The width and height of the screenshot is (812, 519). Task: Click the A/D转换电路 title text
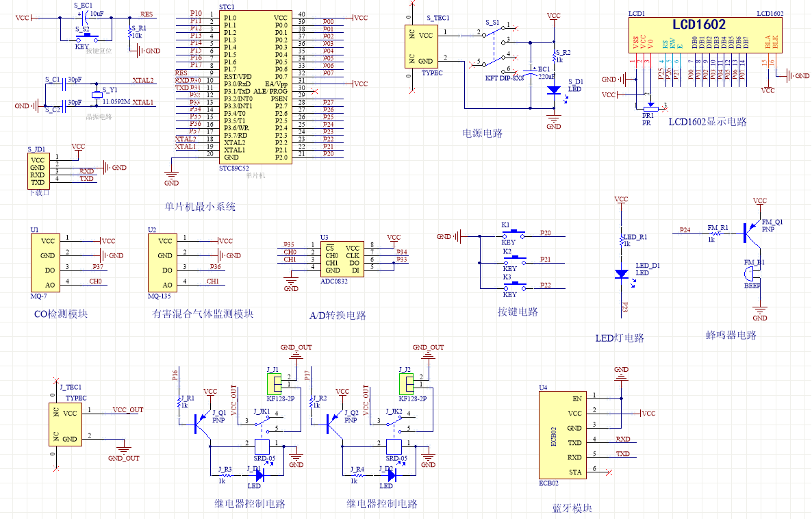(x=338, y=316)
